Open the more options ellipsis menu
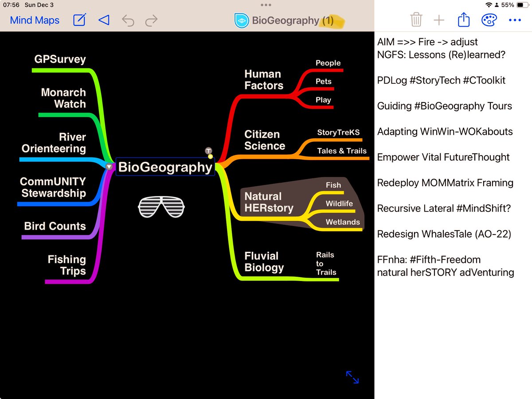Viewport: 532px width, 399px height. click(x=515, y=20)
